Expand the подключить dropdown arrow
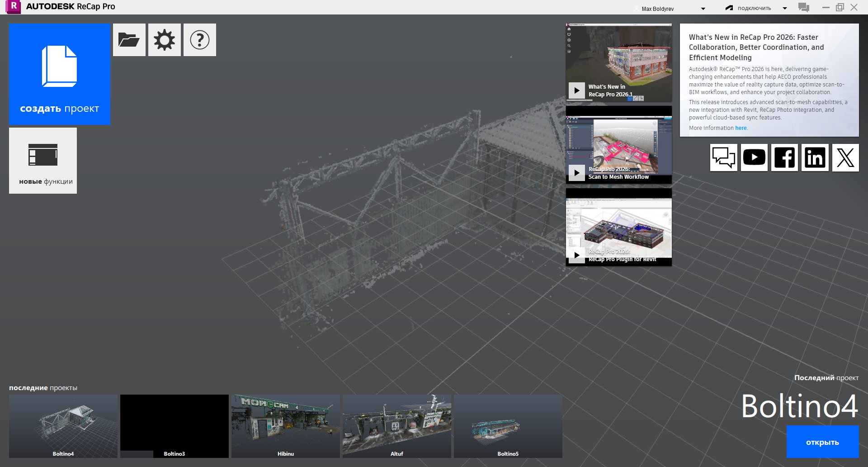 [785, 8]
